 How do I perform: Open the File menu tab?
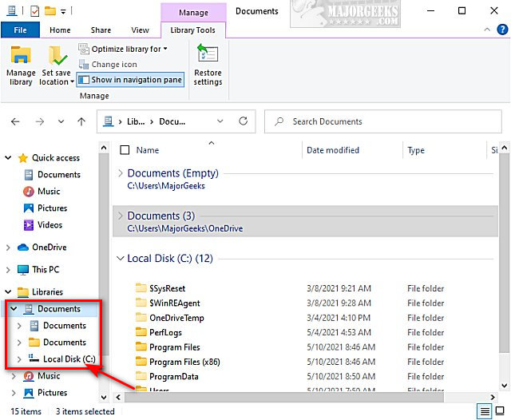pos(20,30)
